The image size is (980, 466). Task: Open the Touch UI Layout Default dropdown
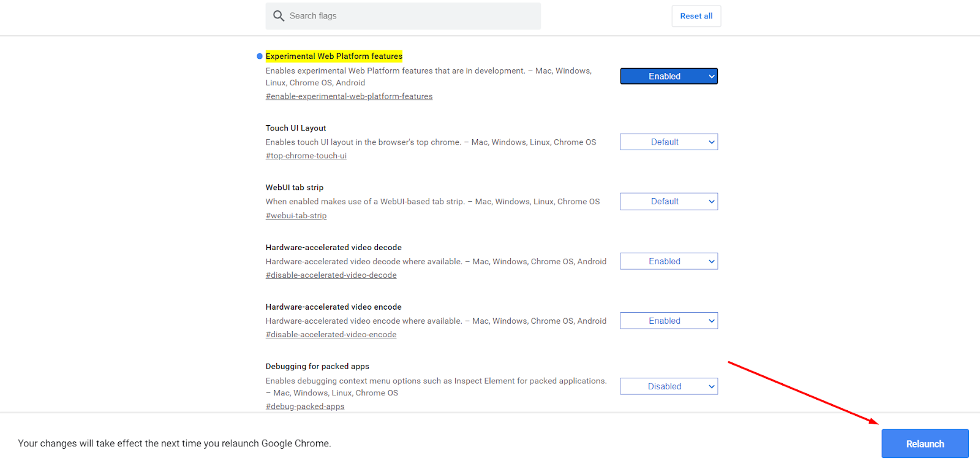click(x=669, y=142)
